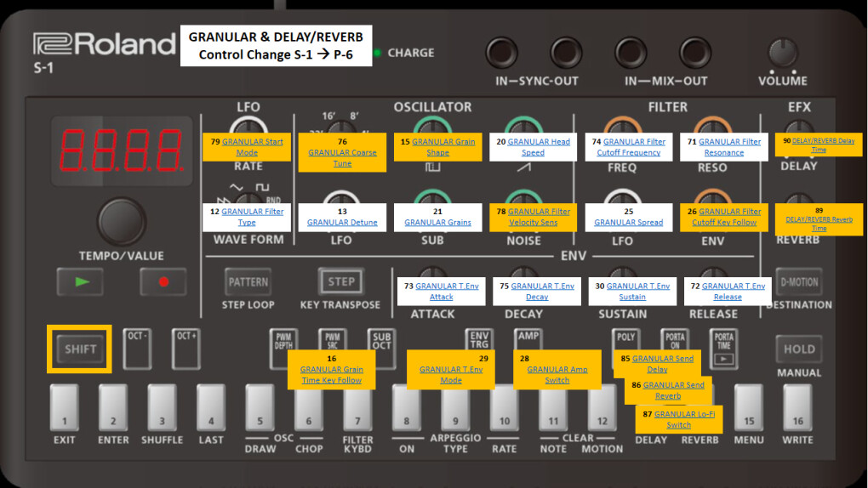This screenshot has width=868, height=488.
Task: Click the OCT+ button
Action: pos(186,349)
